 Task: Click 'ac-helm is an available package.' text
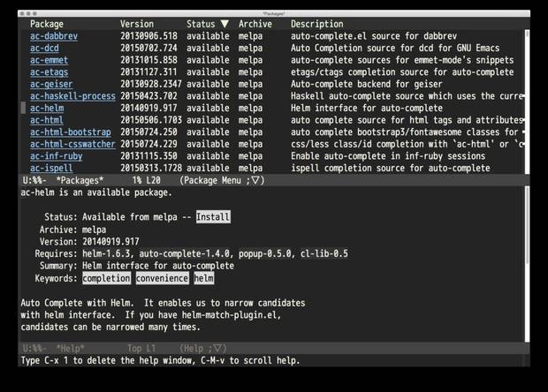pos(96,192)
